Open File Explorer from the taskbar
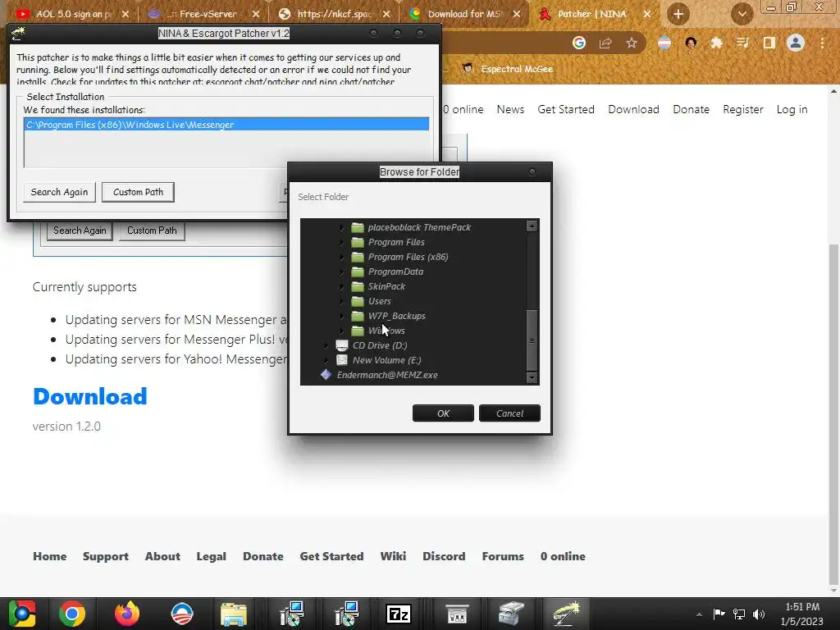Viewport: 840px width, 630px height. pyautogui.click(x=234, y=614)
